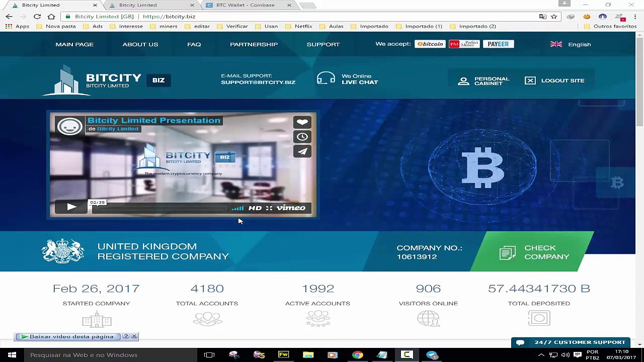Screen dimensions: 644x362
Task: Add video to Watch Later clock icon
Action: [x=302, y=137]
